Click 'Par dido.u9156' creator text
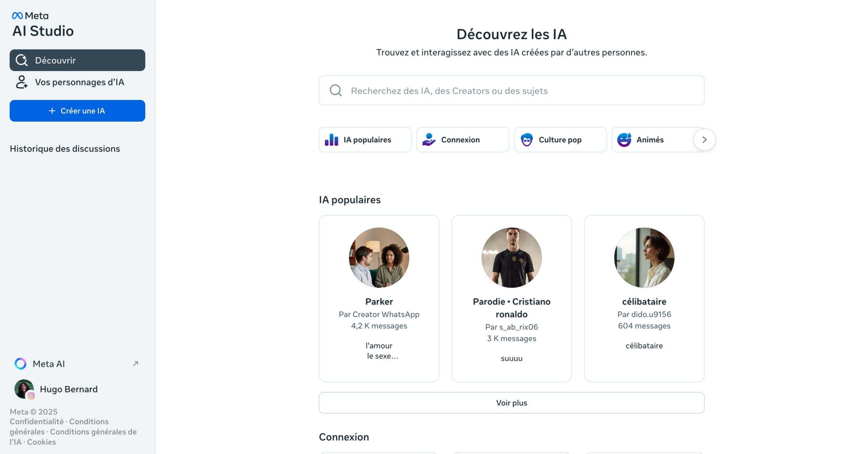This screenshot has height=454, width=868. 644,314
